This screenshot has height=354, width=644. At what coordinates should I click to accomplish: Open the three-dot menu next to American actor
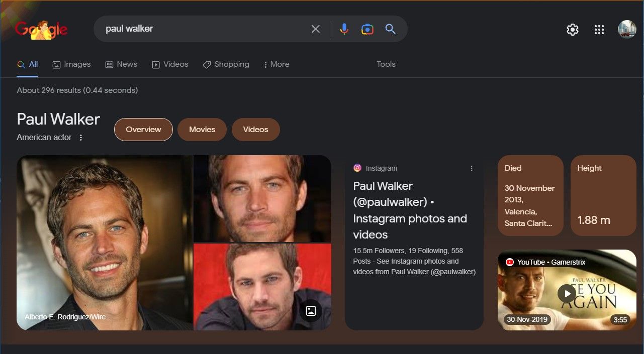[81, 137]
